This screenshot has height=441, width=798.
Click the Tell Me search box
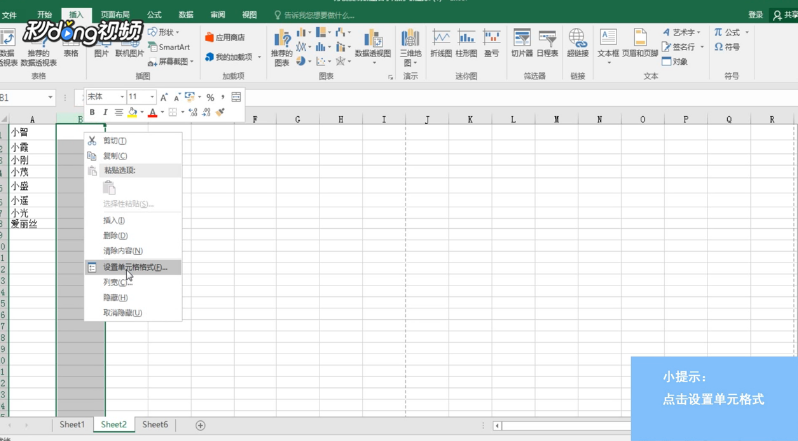click(x=314, y=16)
